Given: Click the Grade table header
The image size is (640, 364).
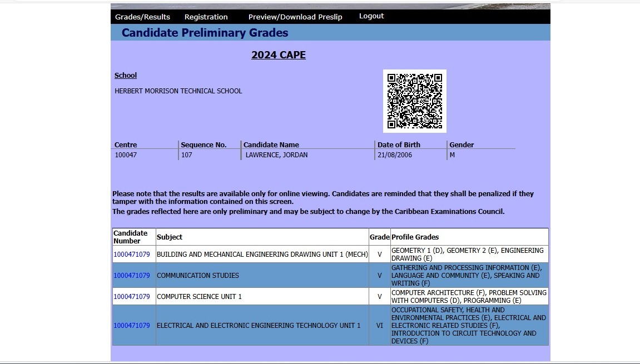Looking at the screenshot, I should [x=380, y=237].
